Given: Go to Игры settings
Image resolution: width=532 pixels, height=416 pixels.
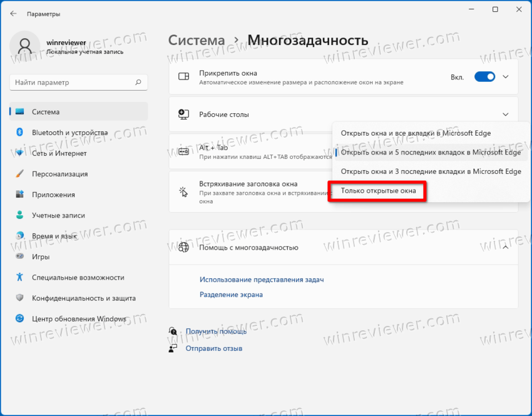Looking at the screenshot, I should pyautogui.click(x=79, y=256).
